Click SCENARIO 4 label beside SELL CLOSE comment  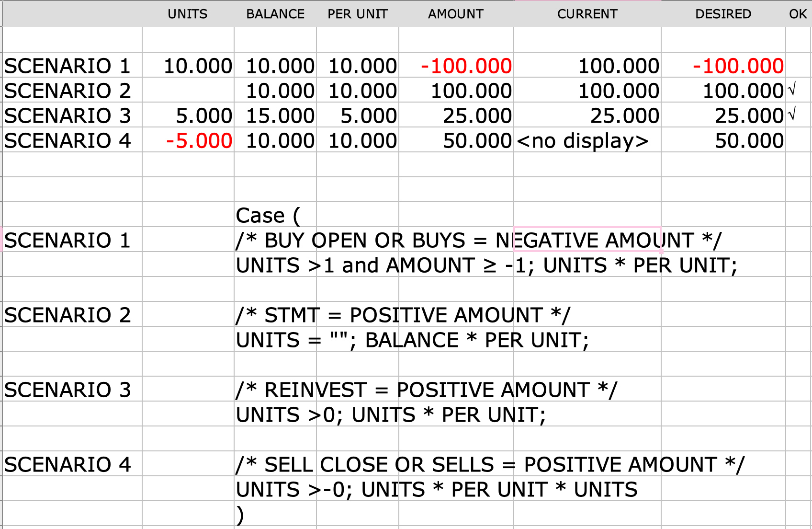(x=68, y=464)
